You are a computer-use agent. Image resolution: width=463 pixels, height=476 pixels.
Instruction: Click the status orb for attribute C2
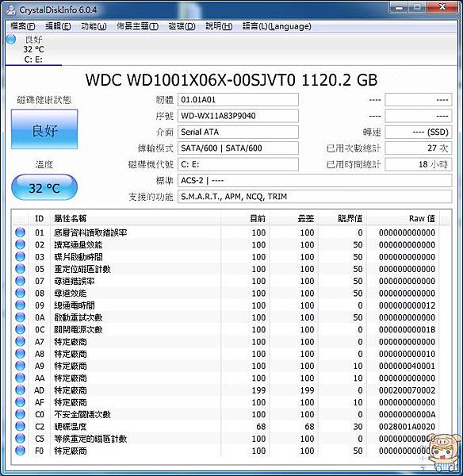pos(20,427)
